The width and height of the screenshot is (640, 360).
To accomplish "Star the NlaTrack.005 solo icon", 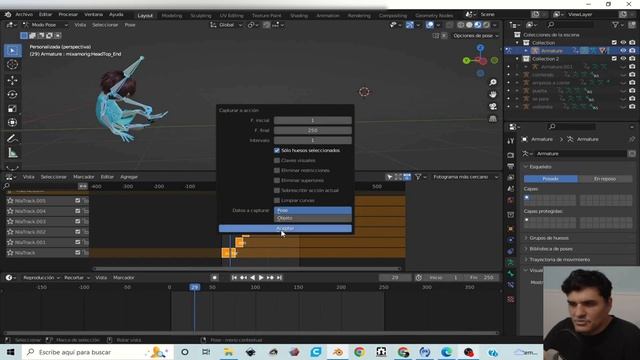I will tap(10, 201).
